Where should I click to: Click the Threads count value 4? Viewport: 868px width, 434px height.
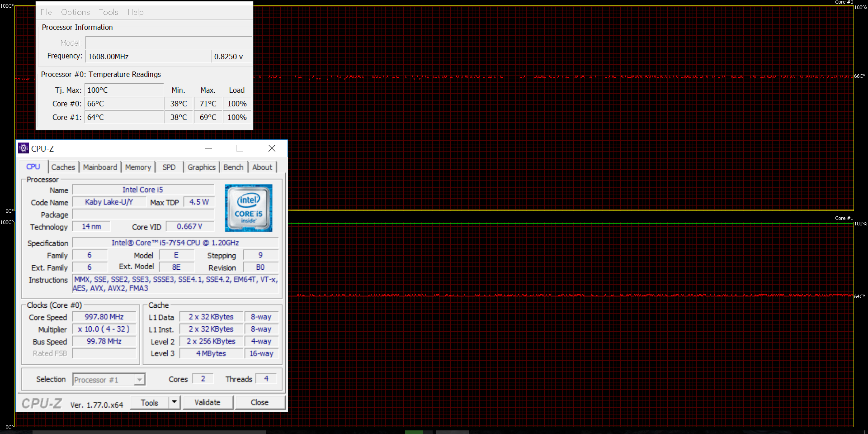point(266,378)
